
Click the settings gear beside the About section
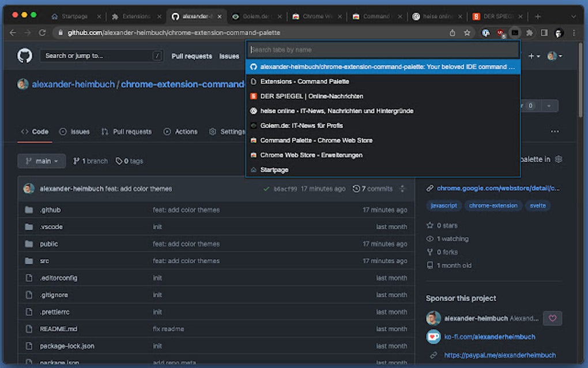pyautogui.click(x=557, y=159)
